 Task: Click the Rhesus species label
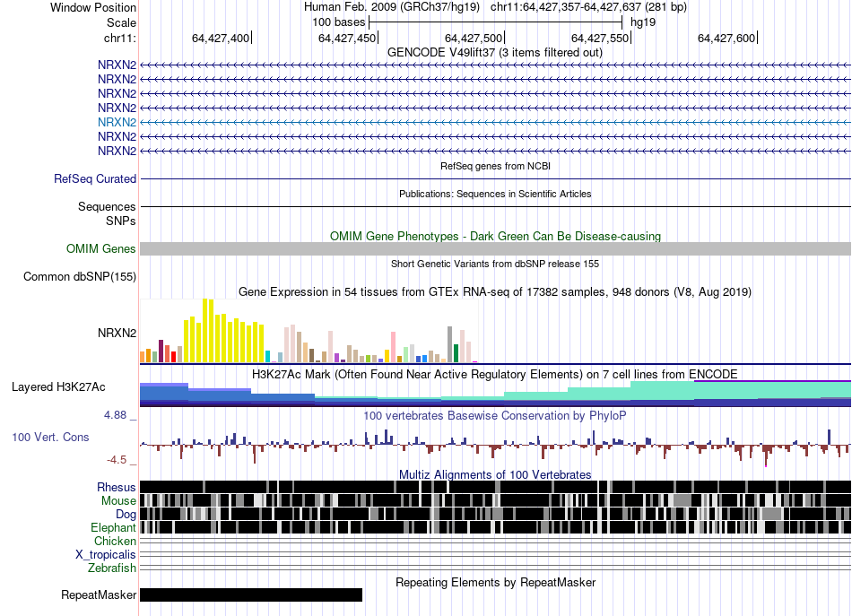117,487
